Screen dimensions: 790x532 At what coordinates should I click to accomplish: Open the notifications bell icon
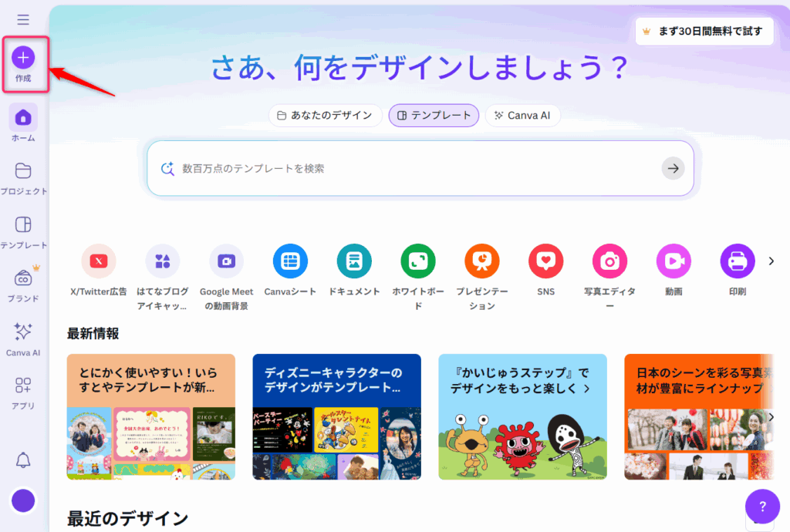(x=23, y=460)
